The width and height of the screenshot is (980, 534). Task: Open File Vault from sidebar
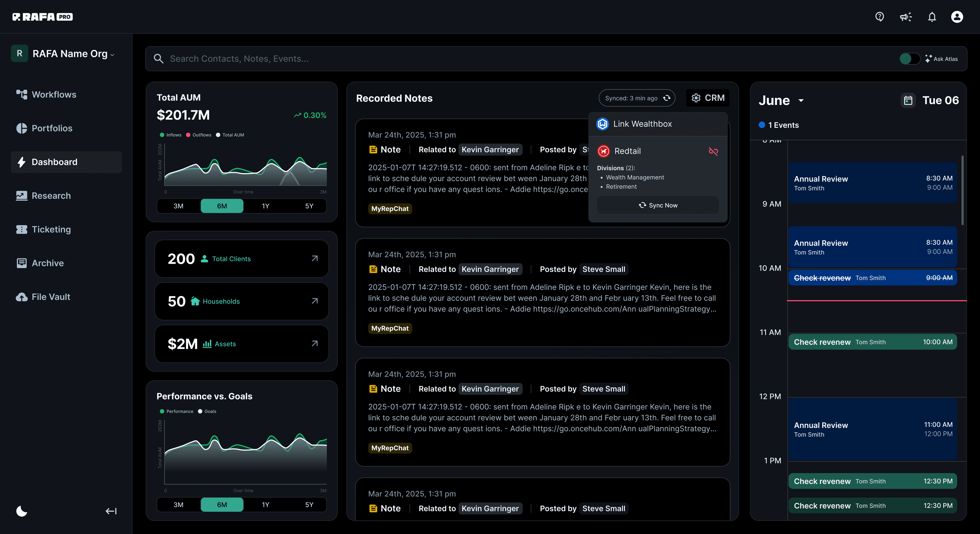[x=51, y=297]
